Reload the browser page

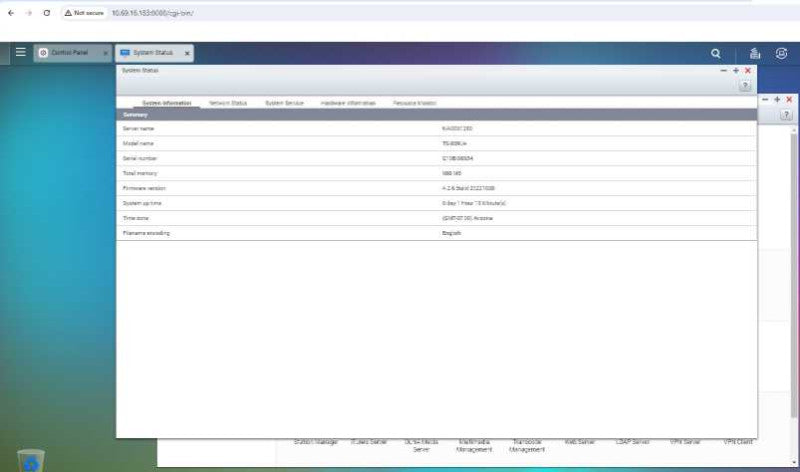[x=46, y=13]
